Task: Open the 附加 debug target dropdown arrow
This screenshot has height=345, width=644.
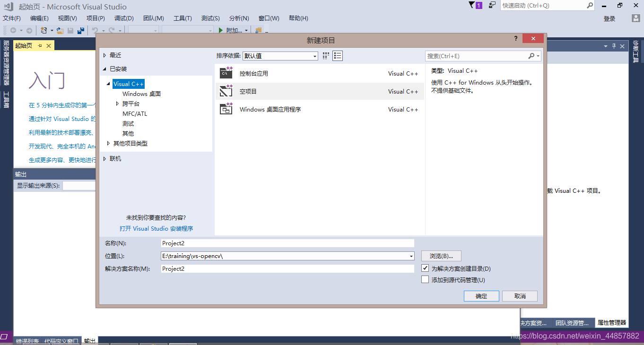Action: pos(246,30)
